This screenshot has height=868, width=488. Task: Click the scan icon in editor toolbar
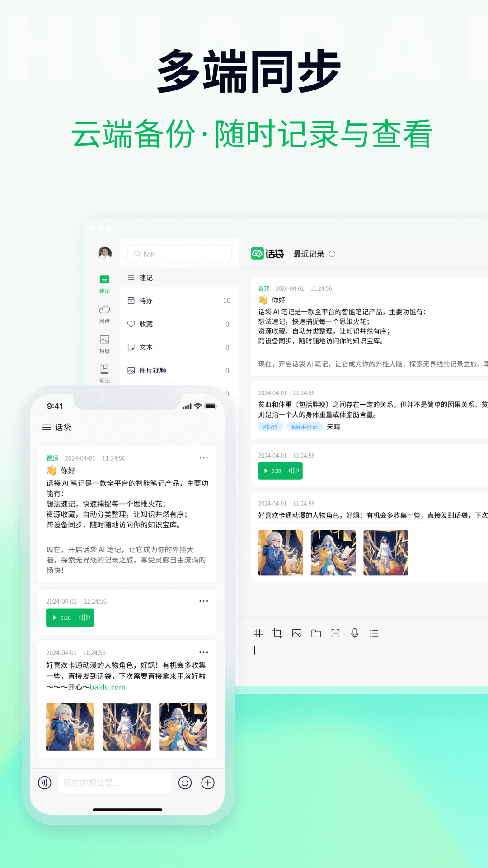tap(335, 633)
